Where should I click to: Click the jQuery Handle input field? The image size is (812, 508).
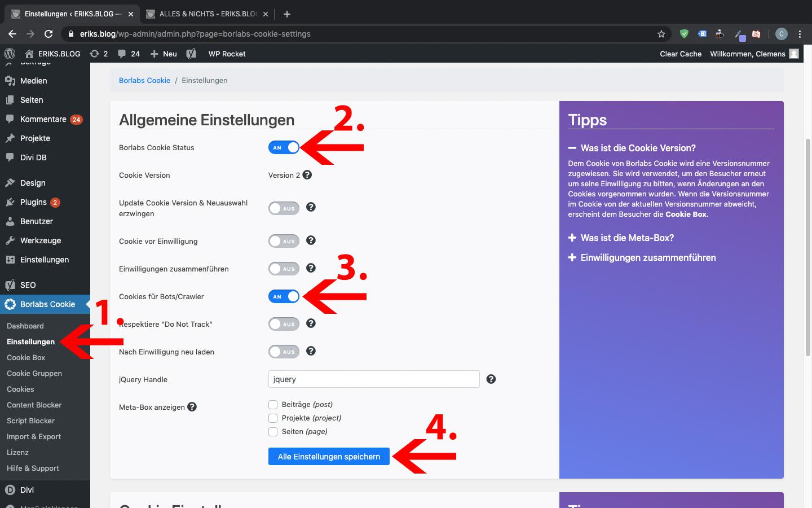pos(374,379)
